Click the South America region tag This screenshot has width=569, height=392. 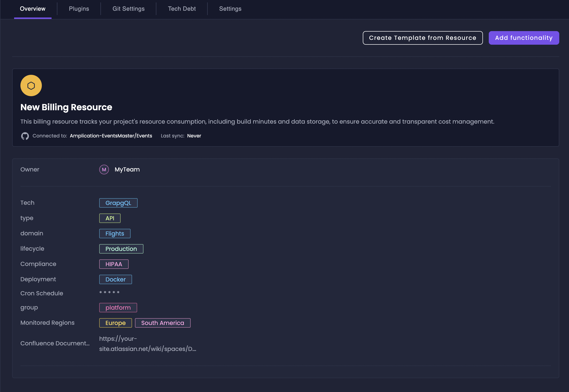tap(162, 323)
